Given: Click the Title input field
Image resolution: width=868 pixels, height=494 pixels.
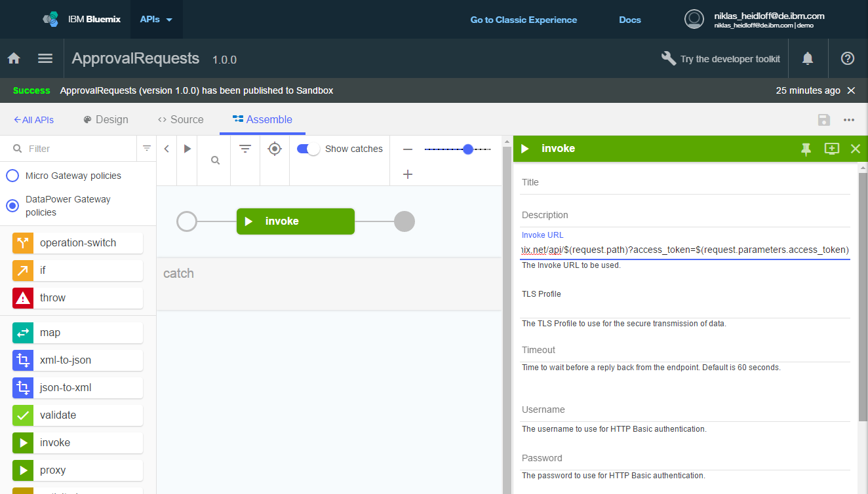Looking at the screenshot, I should coord(686,183).
